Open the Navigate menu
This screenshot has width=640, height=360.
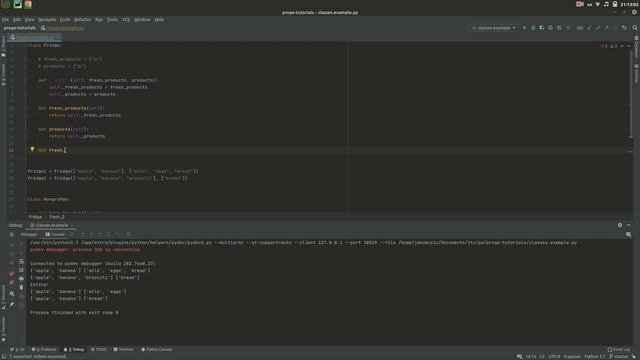47,20
